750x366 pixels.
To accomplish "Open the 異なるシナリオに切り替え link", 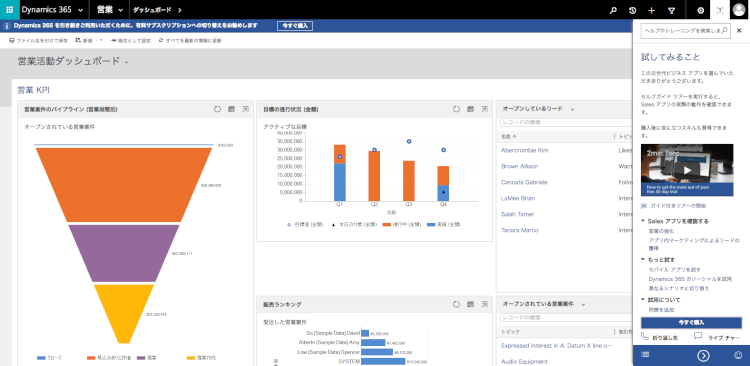I will [x=679, y=288].
